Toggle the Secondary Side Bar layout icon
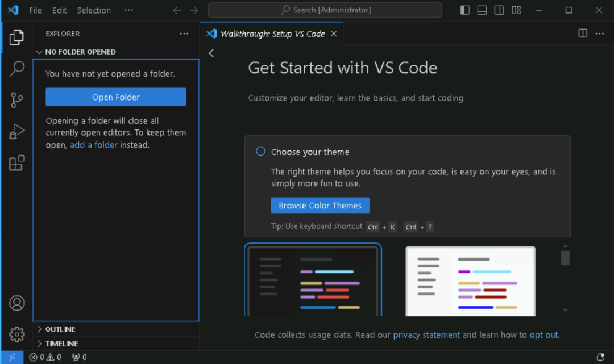Viewport: 614px width, 364px height. pos(499,10)
